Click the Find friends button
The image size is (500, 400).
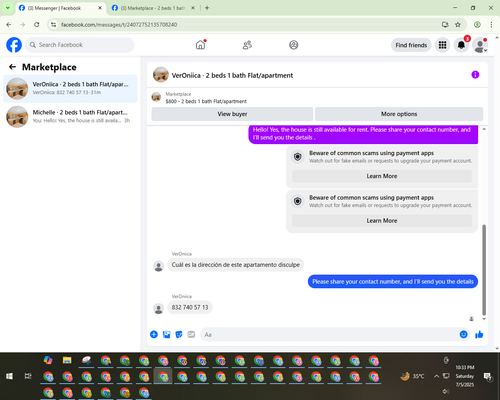(x=411, y=45)
